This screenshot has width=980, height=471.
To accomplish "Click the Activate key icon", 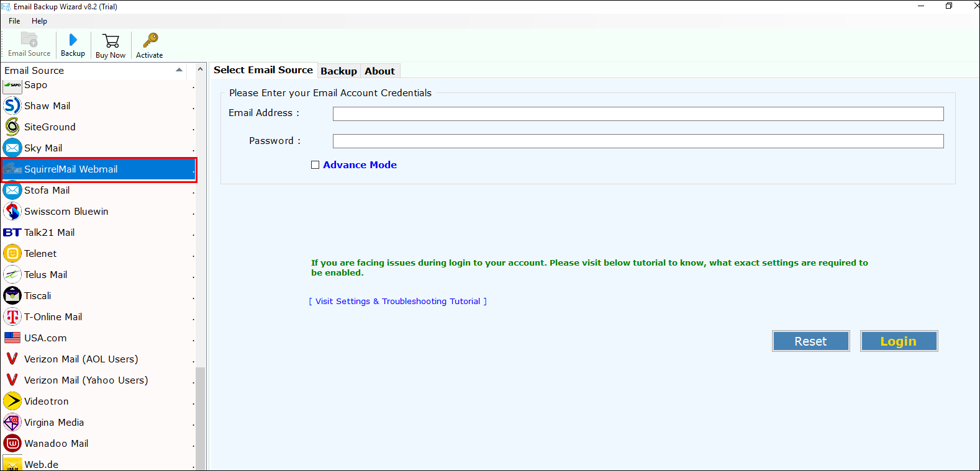I will [150, 41].
